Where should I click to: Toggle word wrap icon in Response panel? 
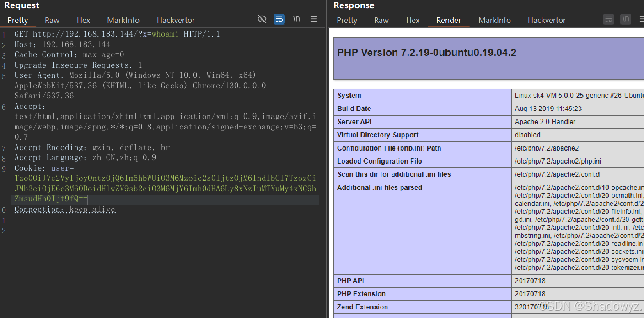(x=608, y=19)
